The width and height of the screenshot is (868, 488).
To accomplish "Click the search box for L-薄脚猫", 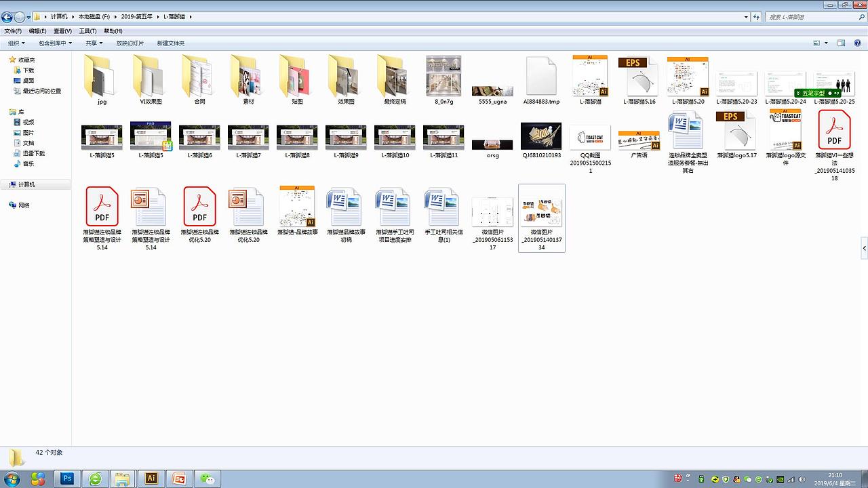I will (x=815, y=17).
